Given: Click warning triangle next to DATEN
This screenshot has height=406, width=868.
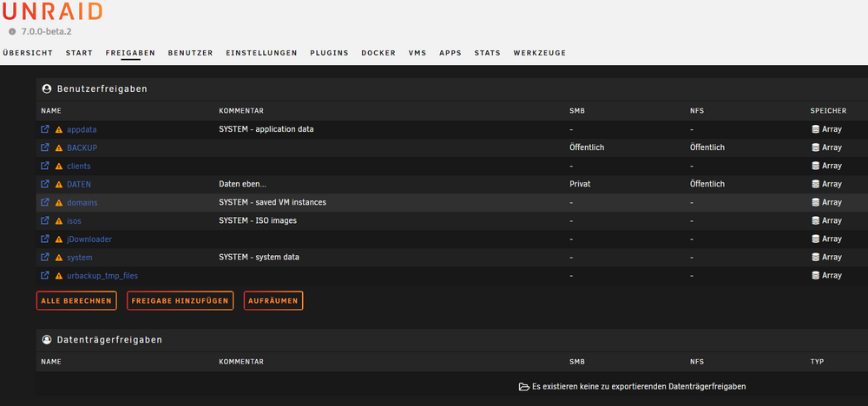Looking at the screenshot, I should [59, 184].
